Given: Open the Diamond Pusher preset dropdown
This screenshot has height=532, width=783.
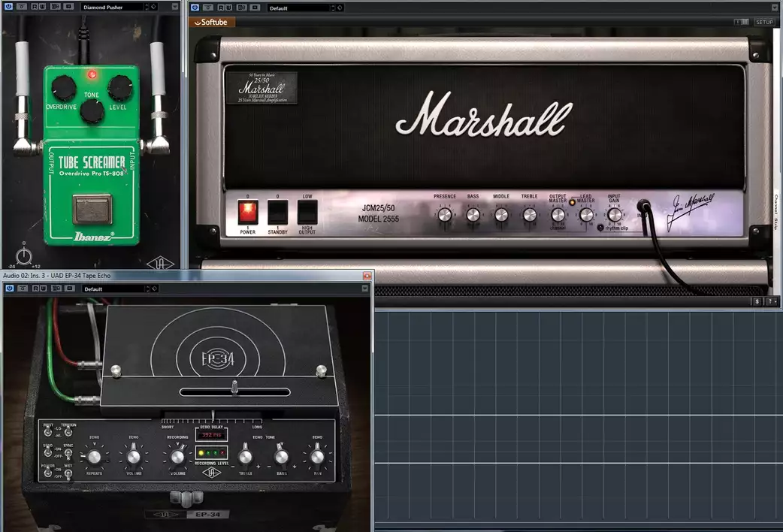Looking at the screenshot, I should [x=114, y=8].
